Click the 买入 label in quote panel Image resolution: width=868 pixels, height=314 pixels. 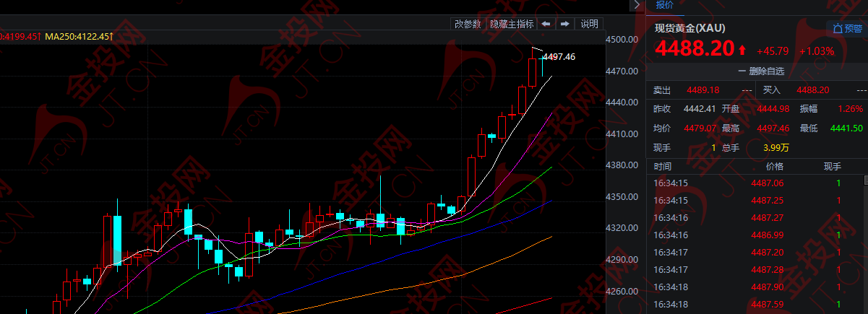pos(772,90)
